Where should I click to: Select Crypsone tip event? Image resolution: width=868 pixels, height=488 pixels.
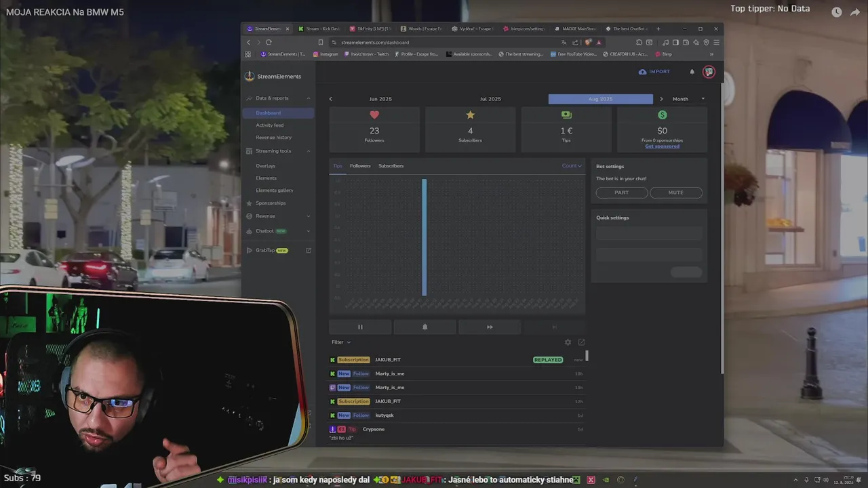coord(456,432)
